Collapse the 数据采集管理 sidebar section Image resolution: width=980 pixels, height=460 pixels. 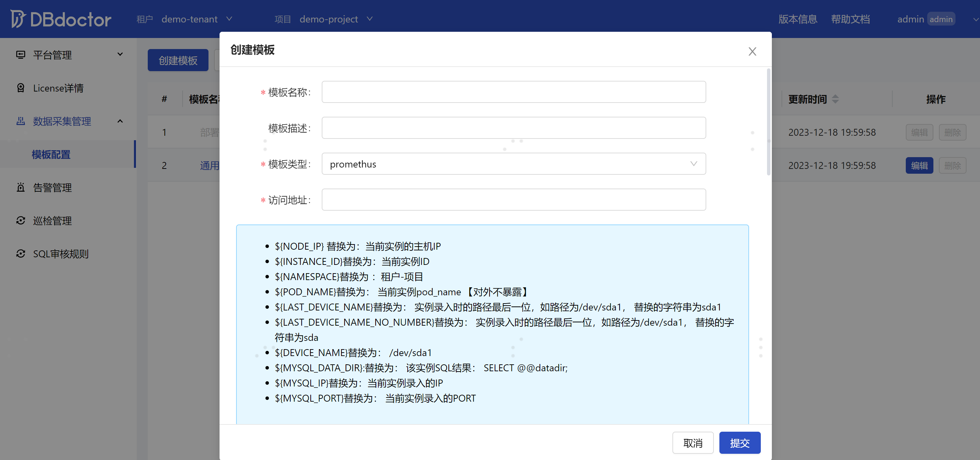[120, 121]
